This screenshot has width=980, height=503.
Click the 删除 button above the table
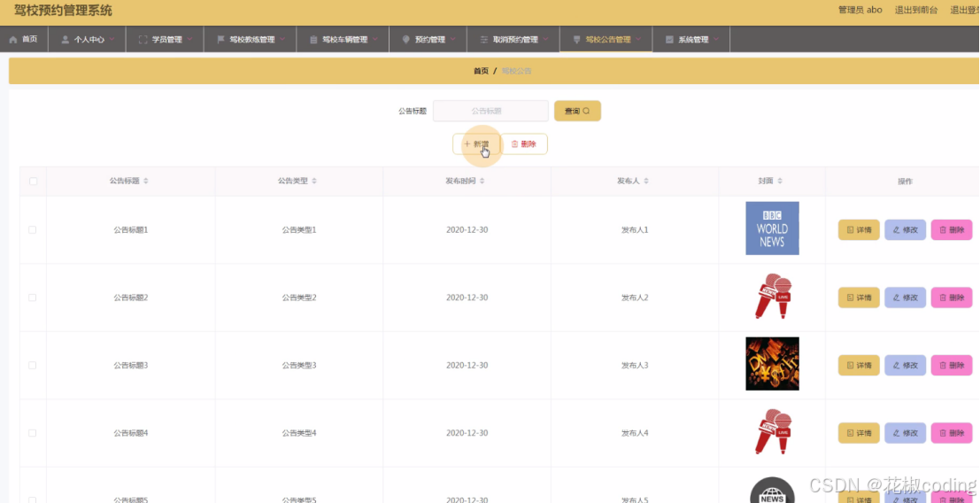click(524, 143)
